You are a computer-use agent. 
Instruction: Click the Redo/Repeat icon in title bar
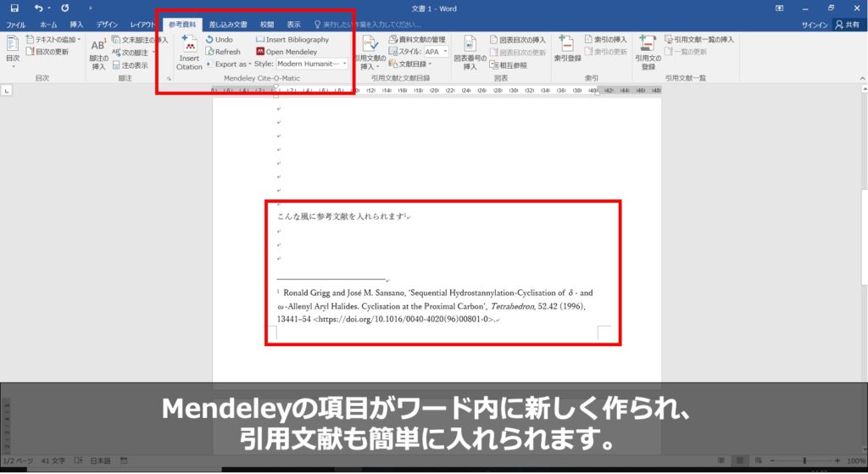(64, 8)
